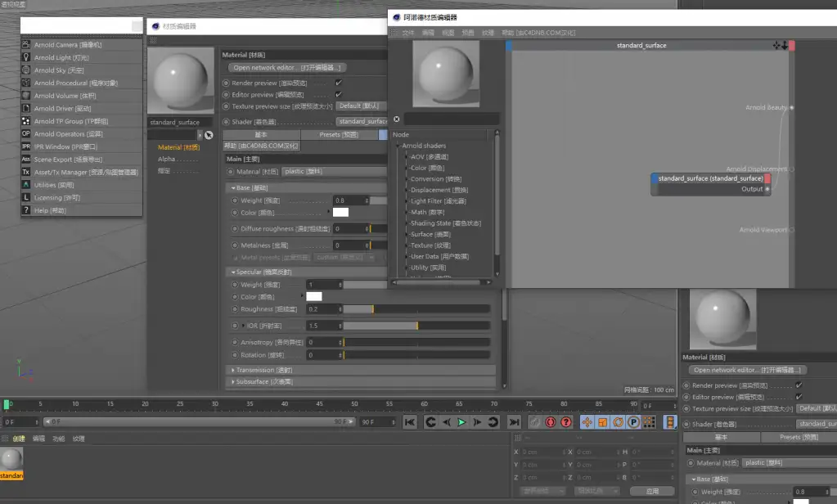Click Open network editor button in material editor
Screen dimensions: 837x504
point(287,68)
